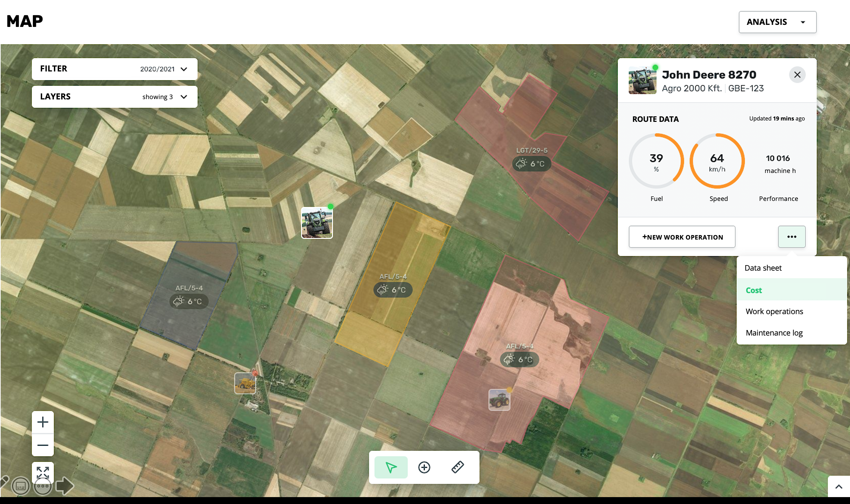This screenshot has height=504, width=850.
Task: Click the 64 km/h speed gauge
Action: tap(717, 161)
